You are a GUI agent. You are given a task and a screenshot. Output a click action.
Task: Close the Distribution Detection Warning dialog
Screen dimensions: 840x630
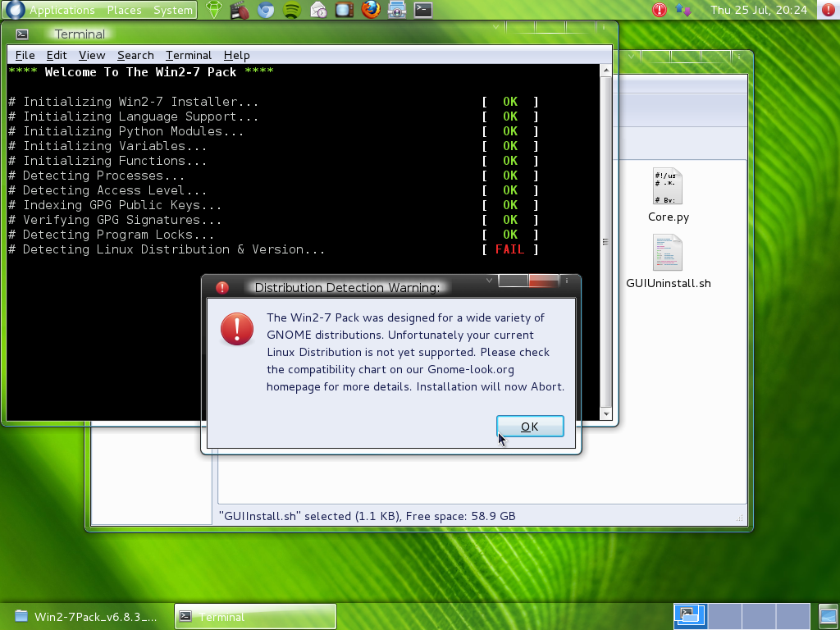click(543, 281)
